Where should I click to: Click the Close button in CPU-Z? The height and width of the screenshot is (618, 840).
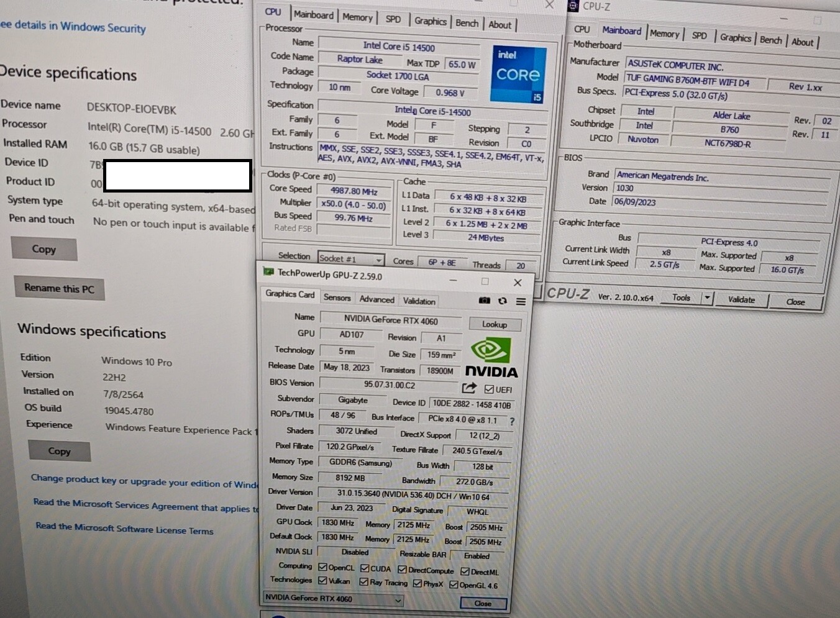(x=795, y=302)
